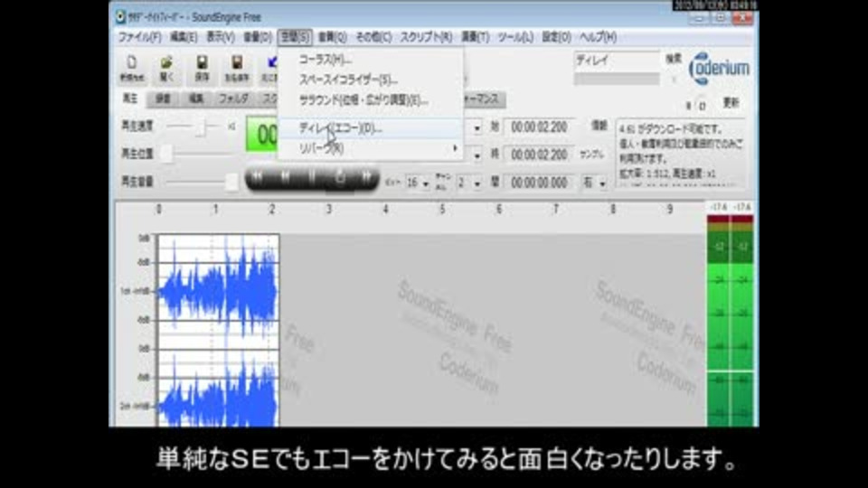Open dropdown left of 始 field

coord(476,127)
